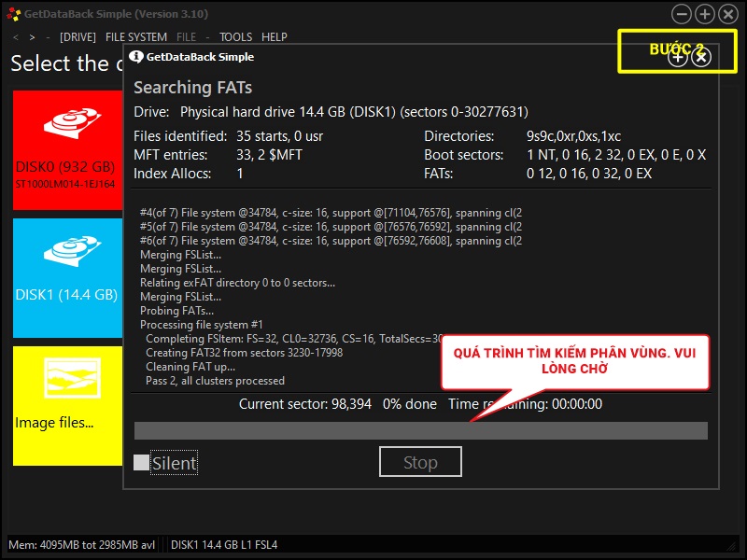
Task: Click the search progress bar
Action: point(421,430)
